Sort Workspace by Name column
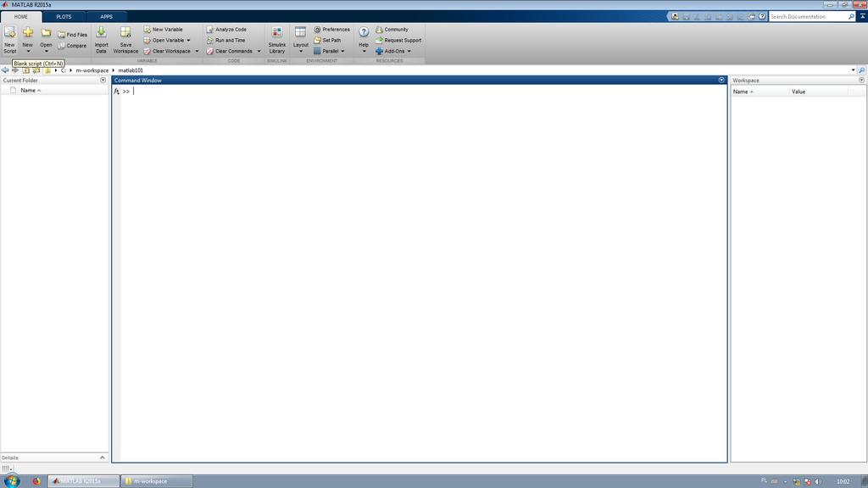The width and height of the screenshot is (868, 488). pos(743,91)
